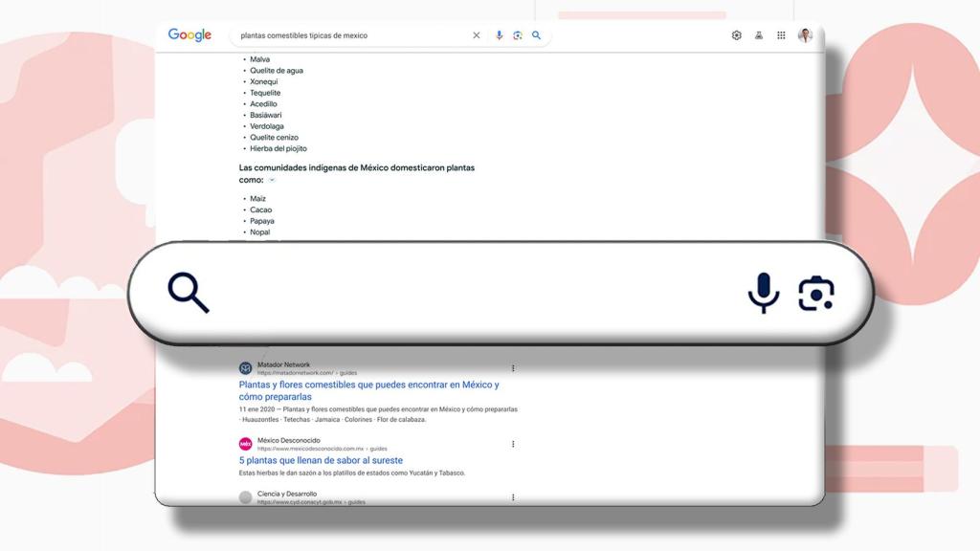
Task: Click the 'Ciencia y Desarrollo' source name
Action: click(x=287, y=495)
